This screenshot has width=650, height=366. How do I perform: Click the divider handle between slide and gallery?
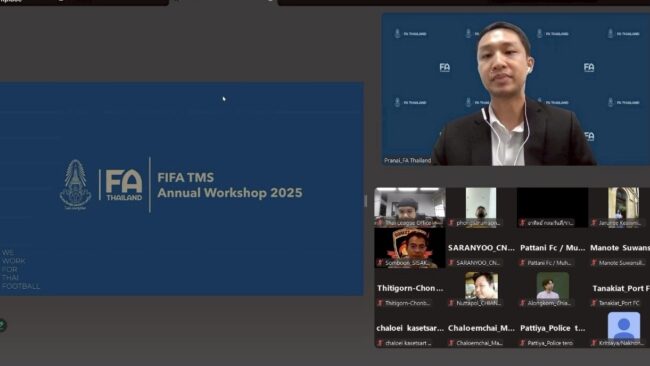tap(365, 201)
